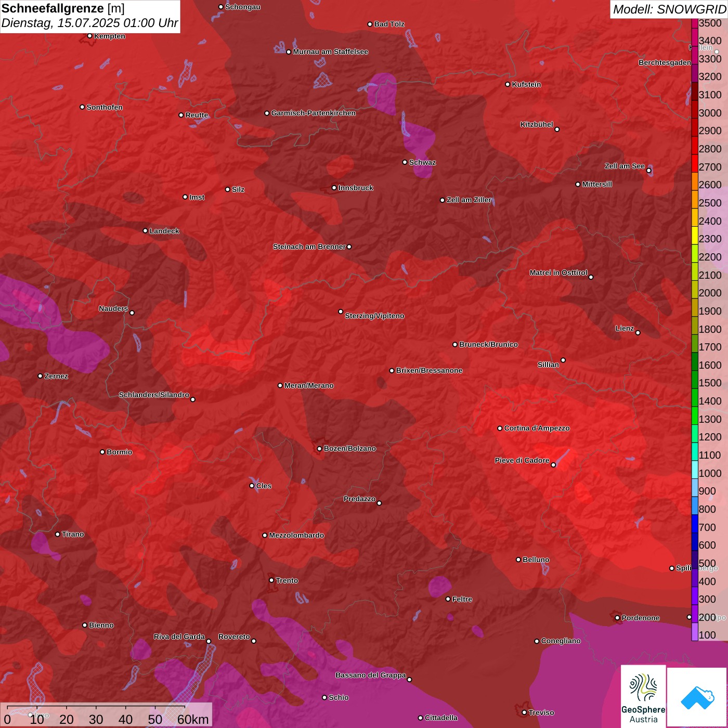Screen dimensions: 728x728
Task: Click the Nauders label
Action: coord(113,308)
